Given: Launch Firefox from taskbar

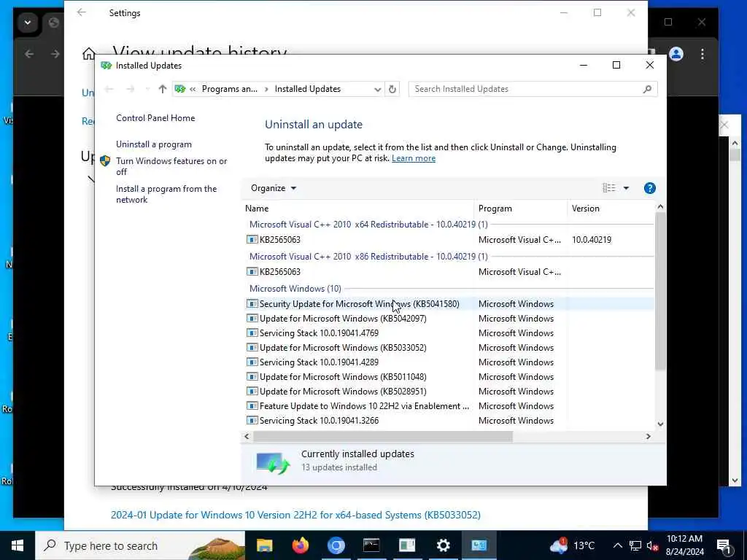Looking at the screenshot, I should pyautogui.click(x=300, y=545).
